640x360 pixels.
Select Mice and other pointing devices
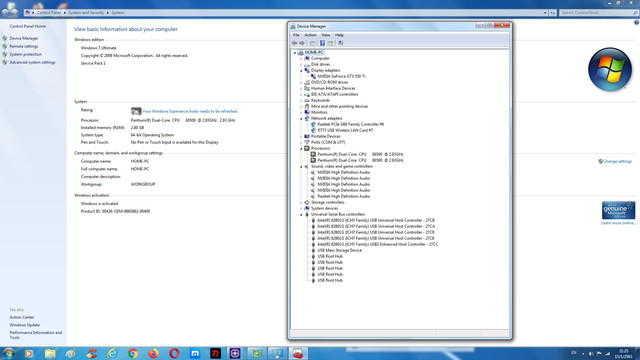pyautogui.click(x=339, y=106)
